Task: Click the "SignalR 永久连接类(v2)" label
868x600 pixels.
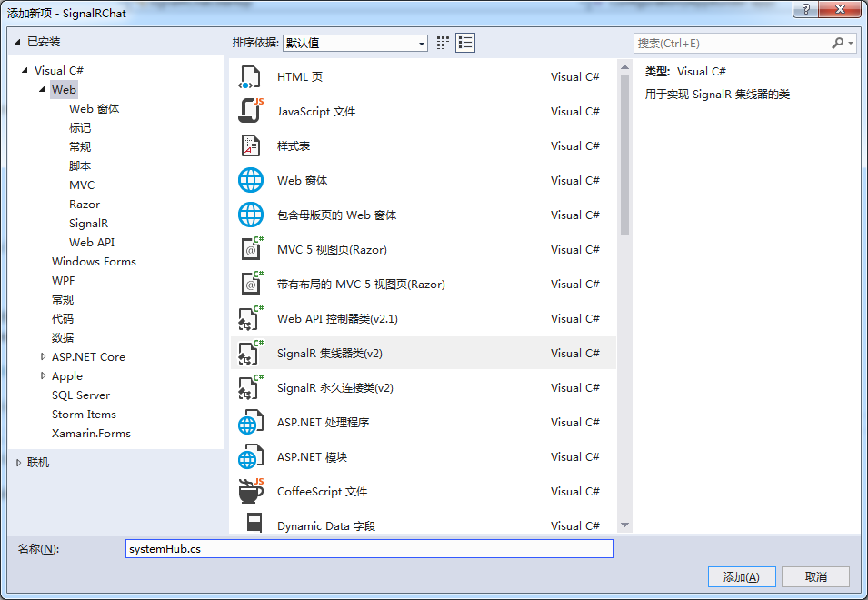Action: (x=334, y=388)
